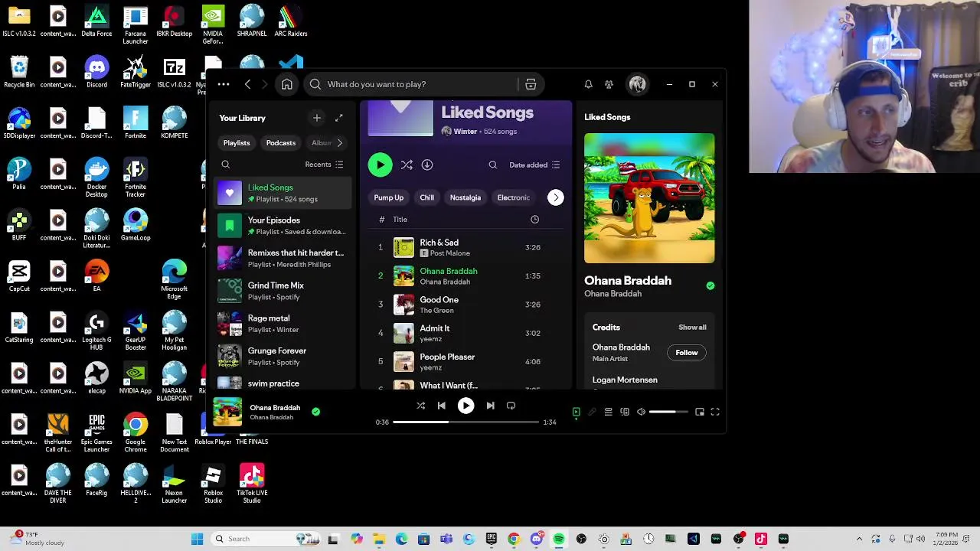Select the People Pleaser track row
Screen dimensions: 980x551
tap(465, 361)
